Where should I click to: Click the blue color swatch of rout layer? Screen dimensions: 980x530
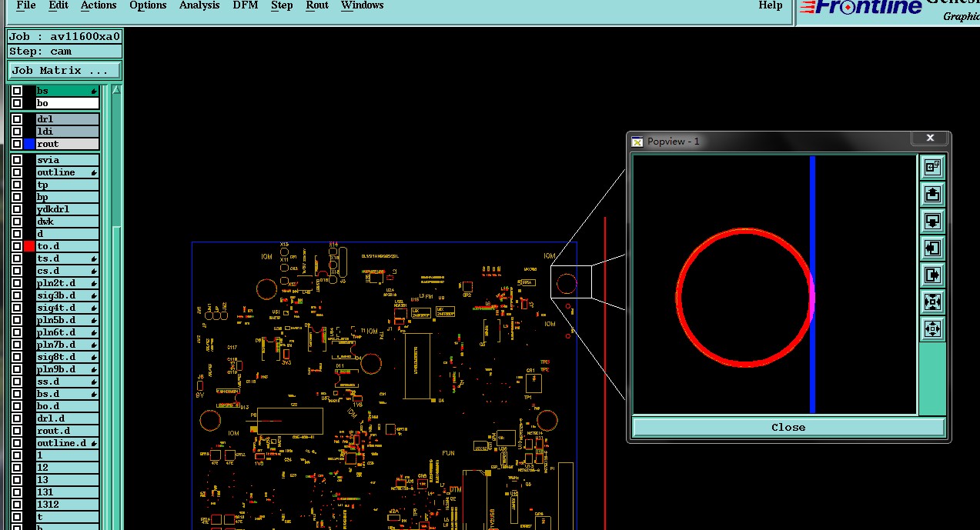29,144
